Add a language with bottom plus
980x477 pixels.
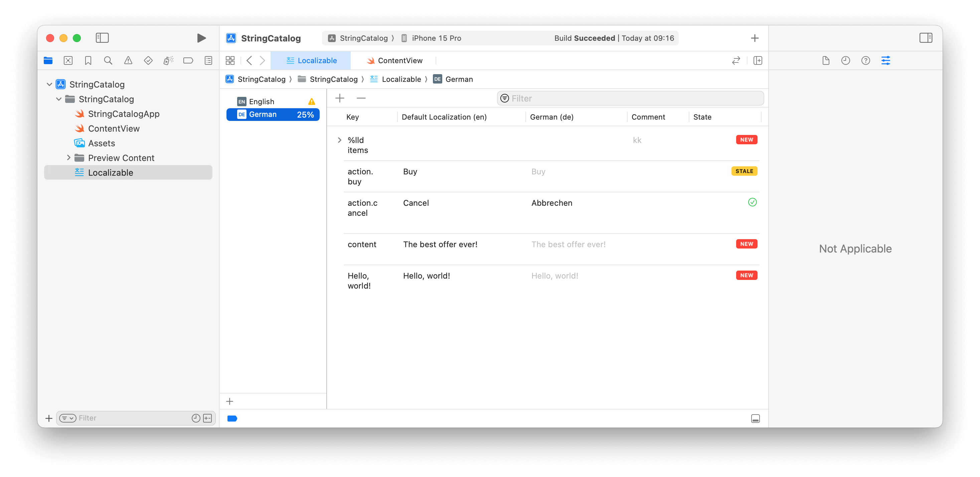click(x=229, y=401)
